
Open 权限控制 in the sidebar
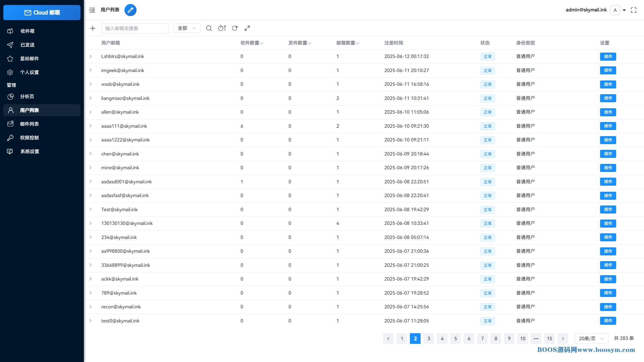[x=30, y=138]
